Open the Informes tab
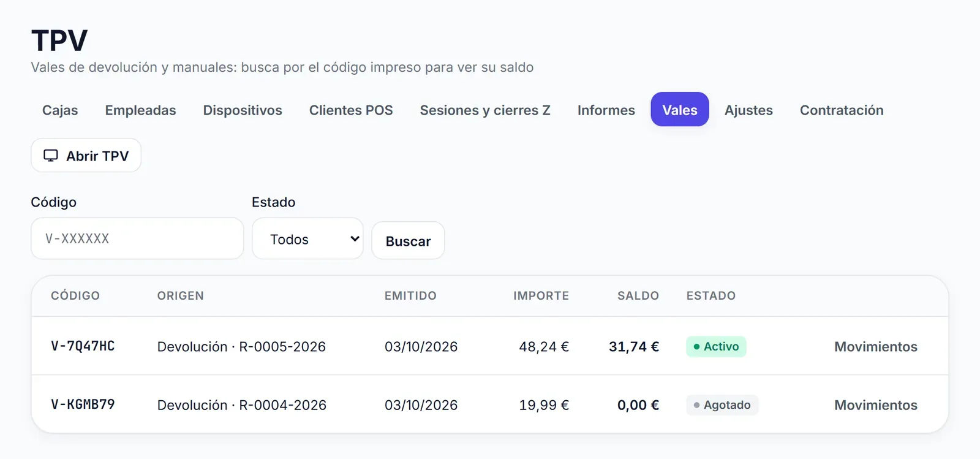This screenshot has height=459, width=980. pos(606,110)
